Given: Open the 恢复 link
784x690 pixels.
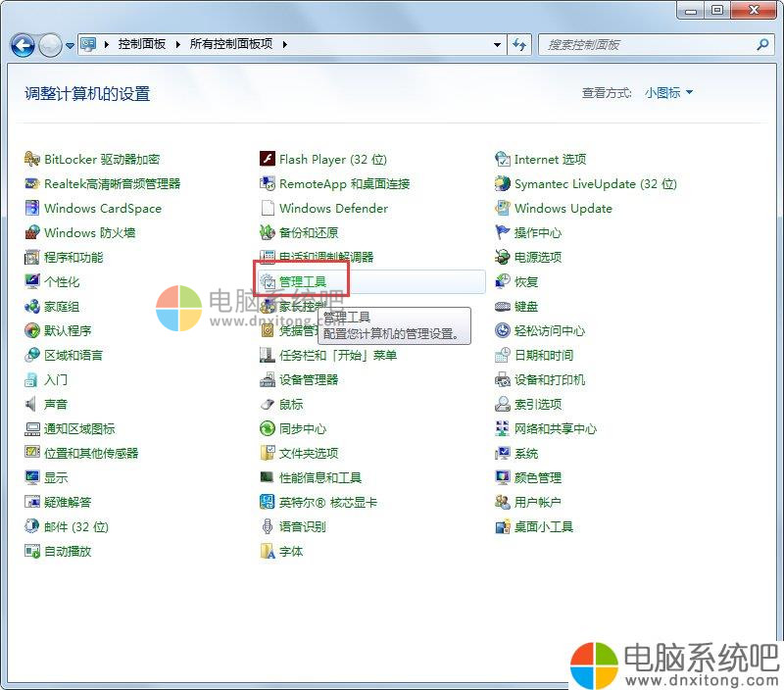Looking at the screenshot, I should pyautogui.click(x=526, y=282).
